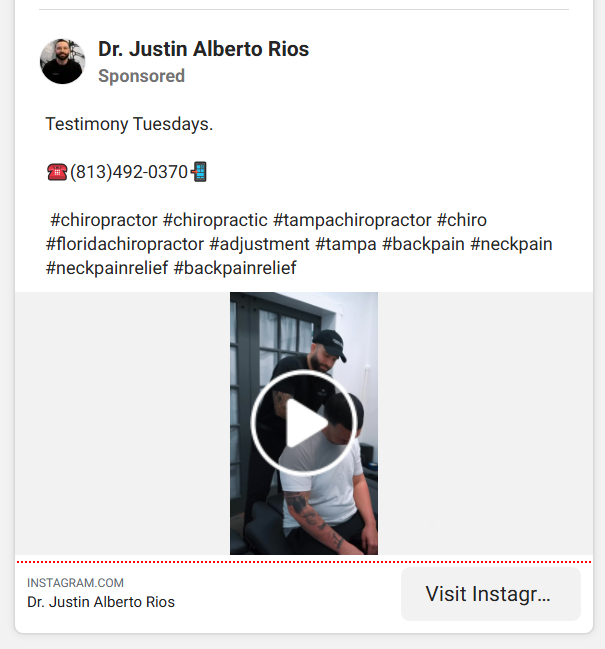Click the Dr. Justin Alberto Rios name heading
The height and width of the screenshot is (649, 605).
tap(204, 49)
